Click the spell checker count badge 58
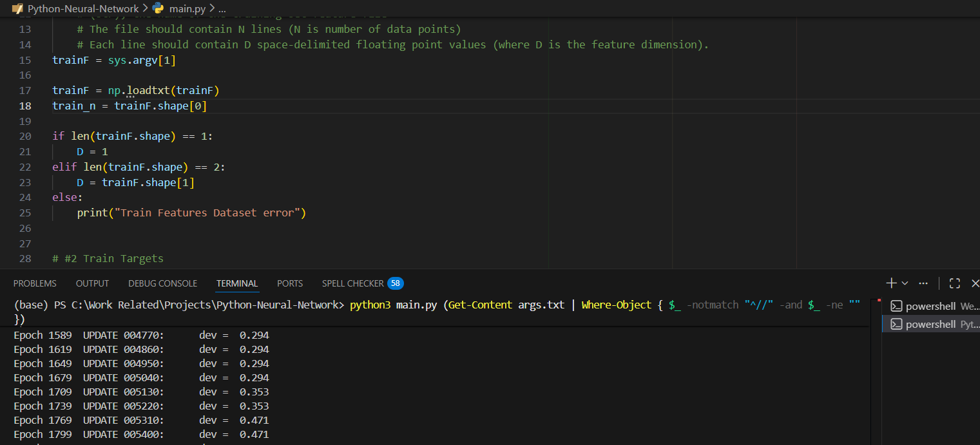The height and width of the screenshot is (445, 980). 396,283
